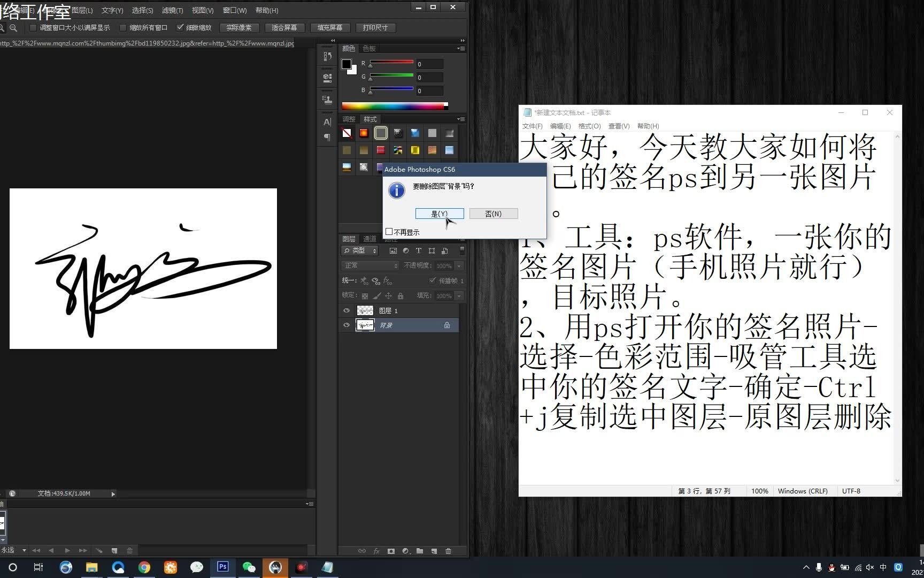Open the 3D properties panel icon
The height and width of the screenshot is (578, 924).
(327, 78)
